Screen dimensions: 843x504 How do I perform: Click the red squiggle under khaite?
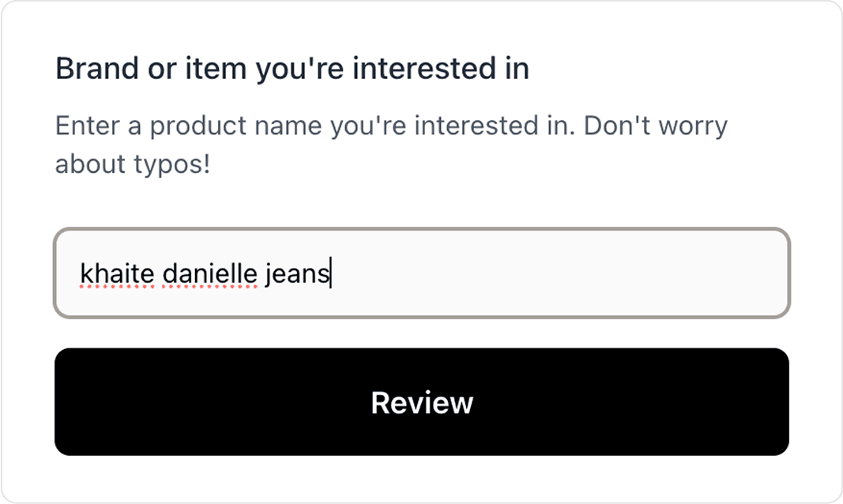(117, 286)
